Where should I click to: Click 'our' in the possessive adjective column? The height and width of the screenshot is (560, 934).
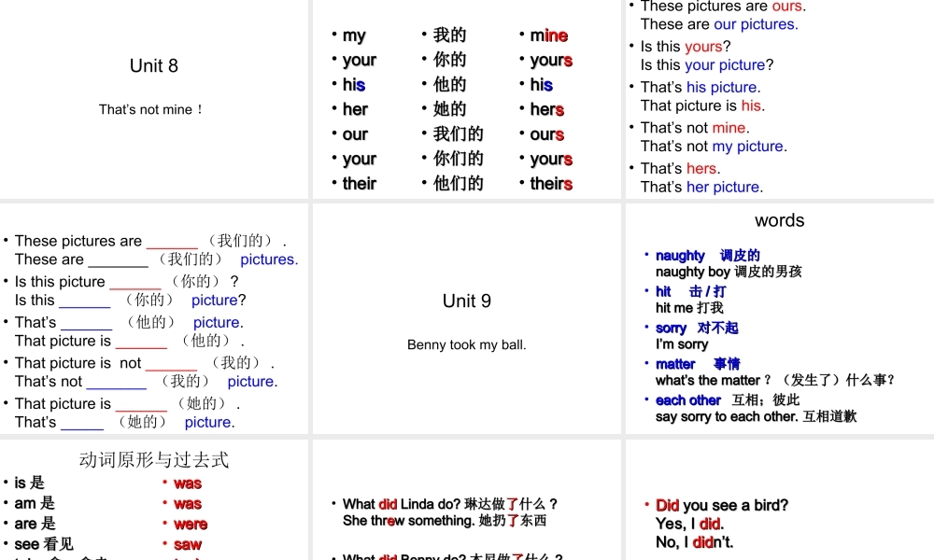(x=355, y=134)
